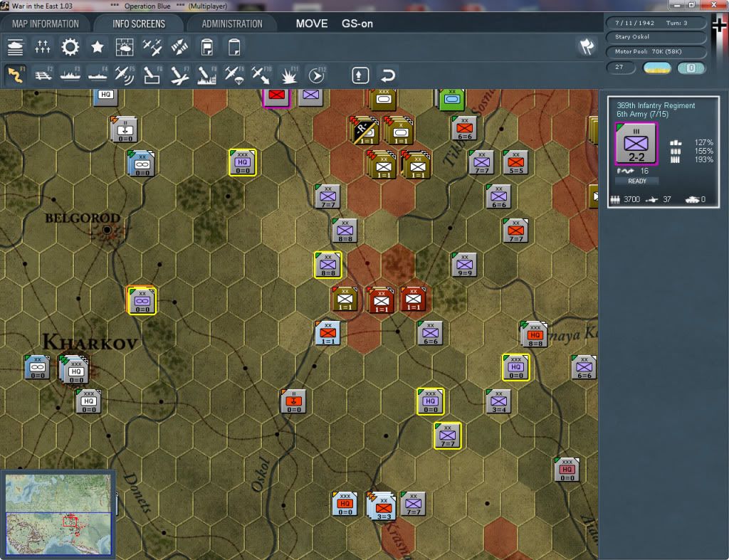
Task: Select air transport parachute mode (F9)
Action: 234,75
